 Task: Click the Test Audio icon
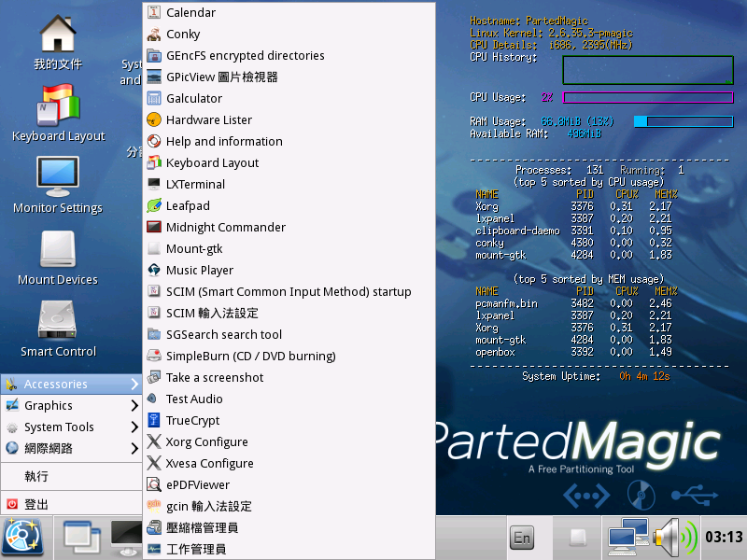(152, 399)
